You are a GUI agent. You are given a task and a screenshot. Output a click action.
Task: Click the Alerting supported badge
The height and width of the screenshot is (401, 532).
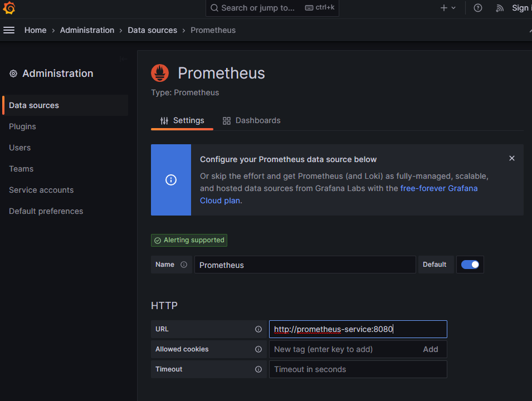pyautogui.click(x=189, y=240)
